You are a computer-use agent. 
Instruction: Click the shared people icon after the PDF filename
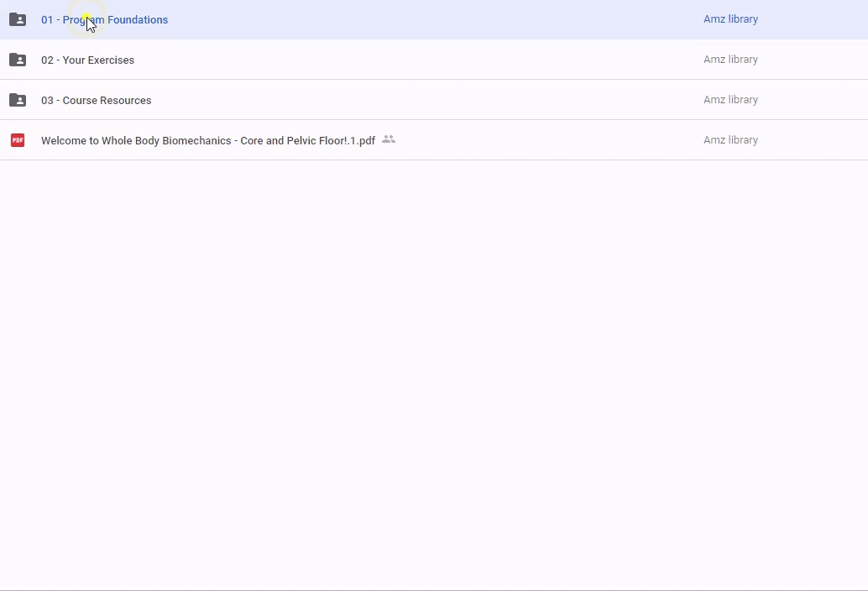click(x=389, y=139)
